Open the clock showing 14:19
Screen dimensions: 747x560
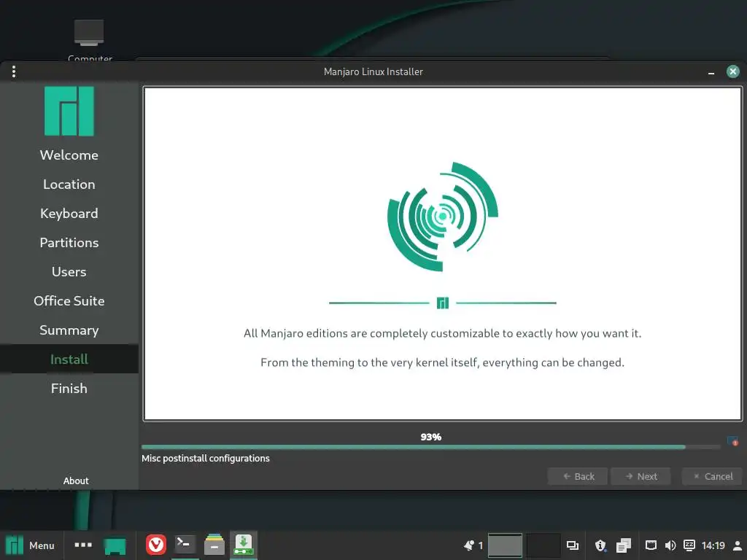click(713, 545)
